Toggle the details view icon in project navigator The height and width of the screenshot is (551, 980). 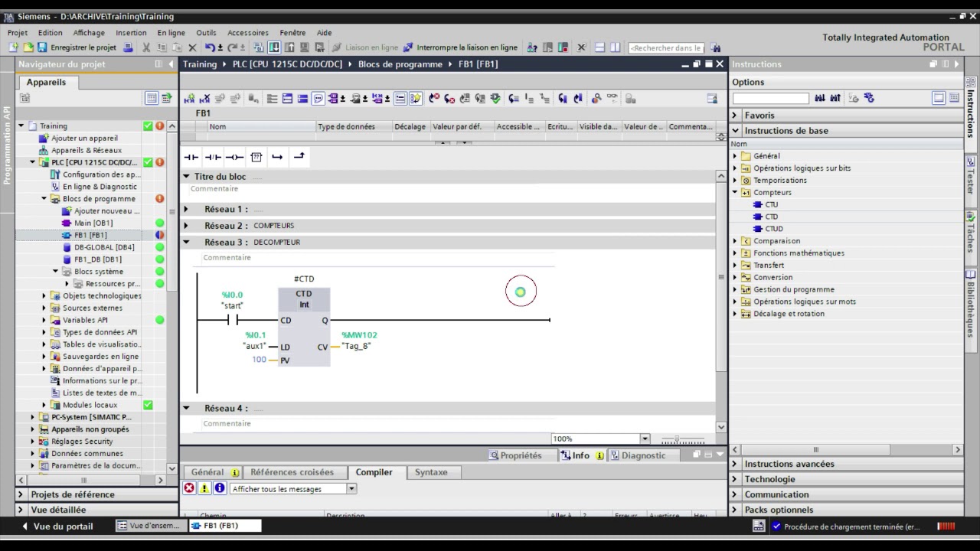pyautogui.click(x=151, y=98)
